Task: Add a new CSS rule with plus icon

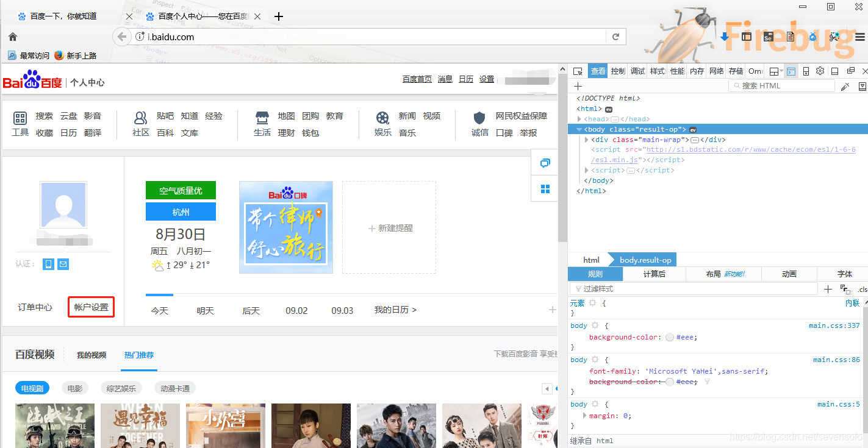Action: tap(828, 289)
